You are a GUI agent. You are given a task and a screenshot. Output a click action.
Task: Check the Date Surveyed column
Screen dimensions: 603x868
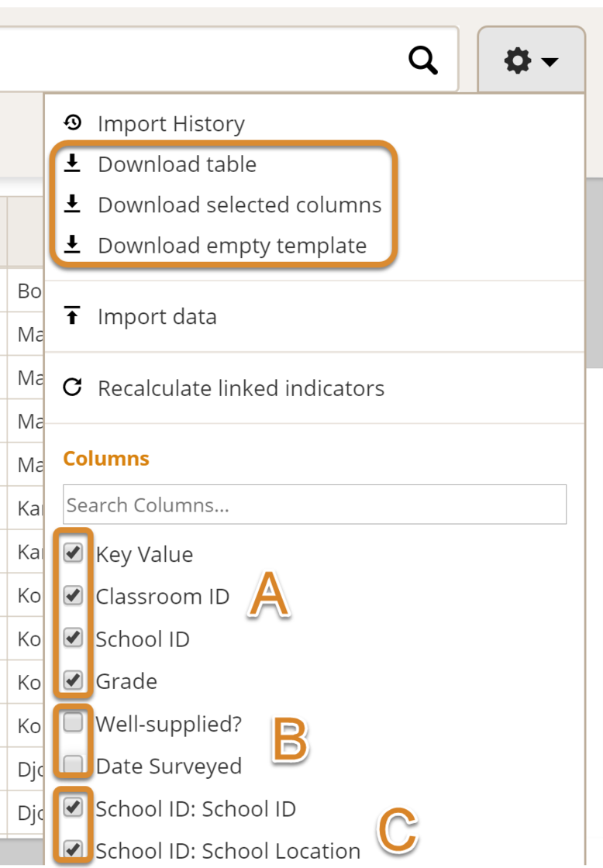[74, 766]
